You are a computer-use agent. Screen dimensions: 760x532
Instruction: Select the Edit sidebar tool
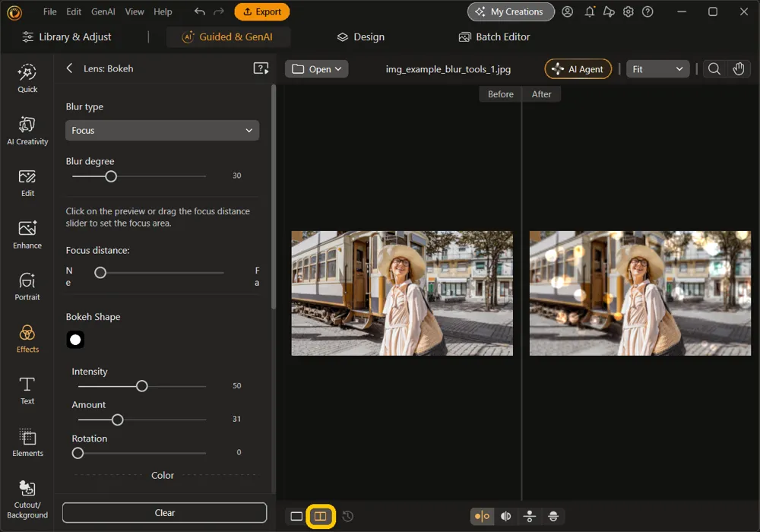27,183
